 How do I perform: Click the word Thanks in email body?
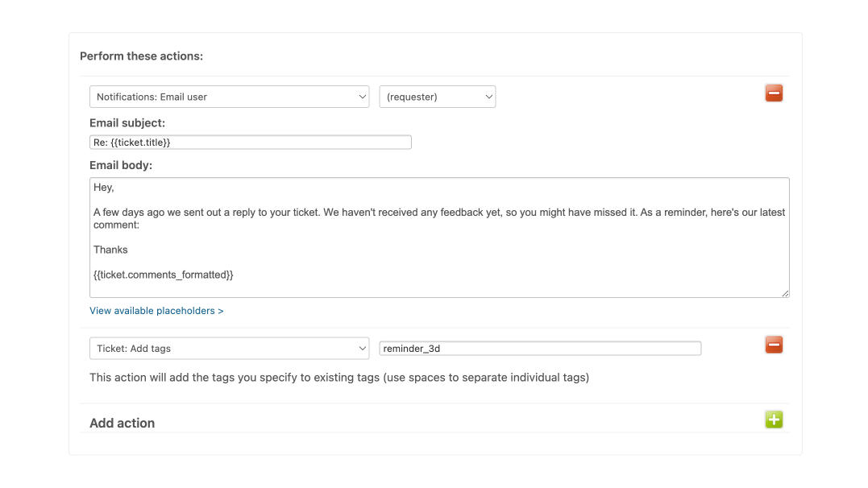pyautogui.click(x=110, y=250)
